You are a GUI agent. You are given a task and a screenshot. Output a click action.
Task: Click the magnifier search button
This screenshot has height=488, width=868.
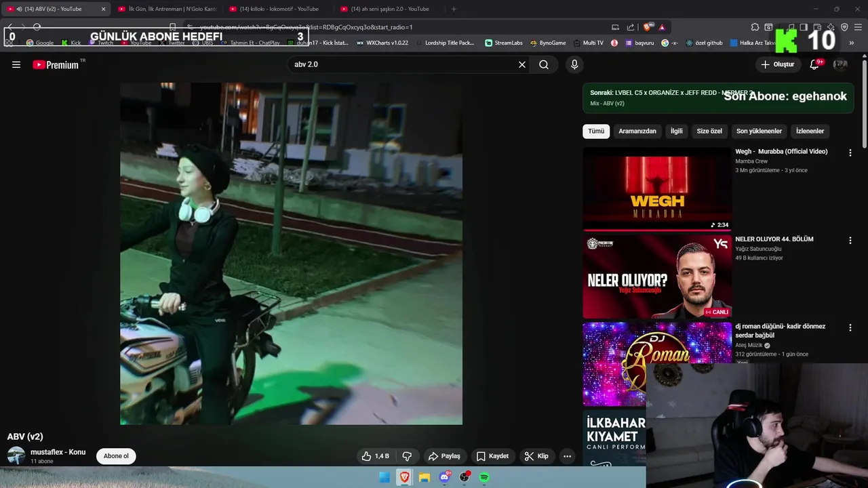(544, 64)
